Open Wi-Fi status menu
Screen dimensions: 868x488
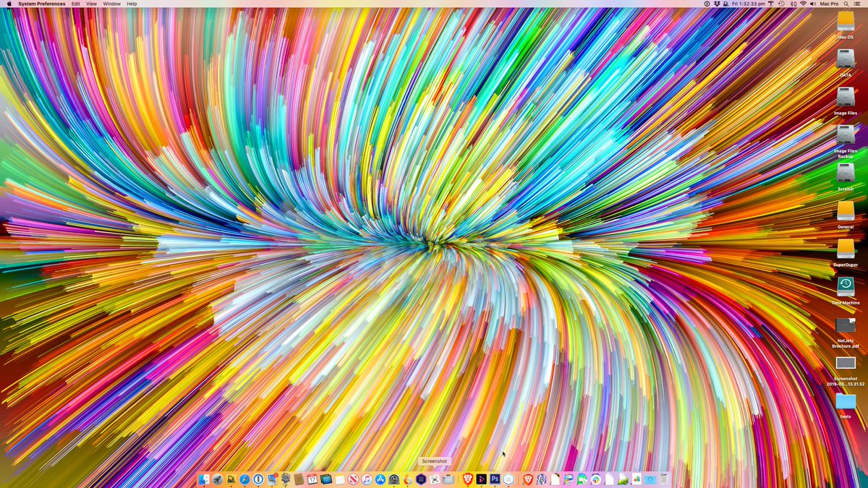803,4
